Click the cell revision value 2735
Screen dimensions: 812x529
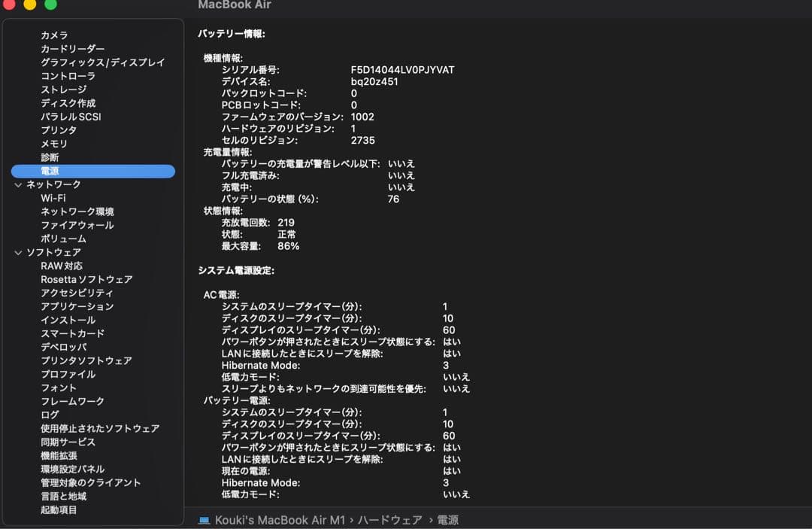[362, 141]
